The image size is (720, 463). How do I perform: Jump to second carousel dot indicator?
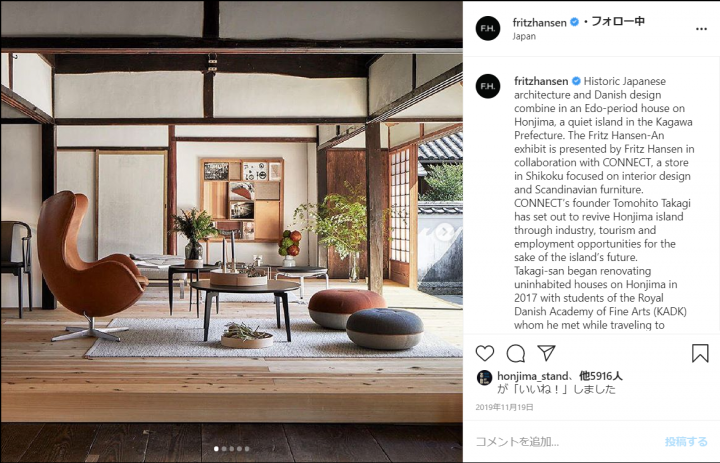click(224, 449)
